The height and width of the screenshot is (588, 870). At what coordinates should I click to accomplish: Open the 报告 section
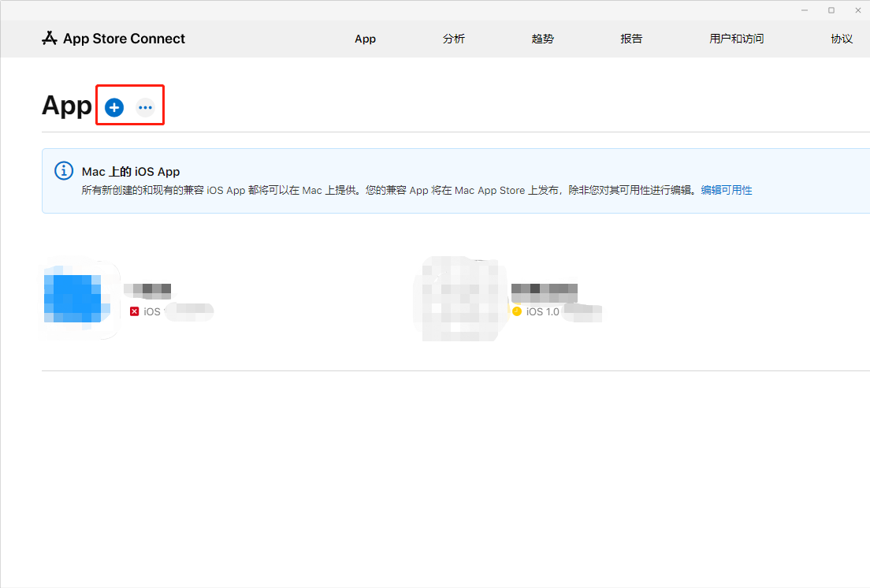click(631, 38)
